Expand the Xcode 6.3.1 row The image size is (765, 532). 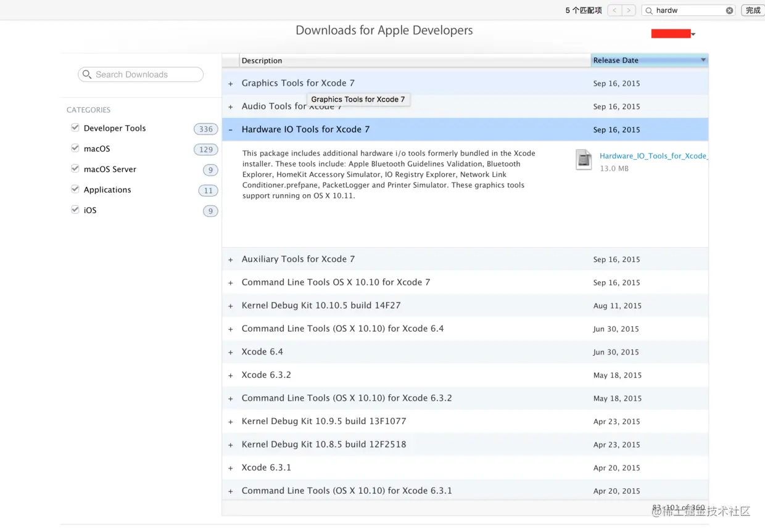click(x=231, y=468)
